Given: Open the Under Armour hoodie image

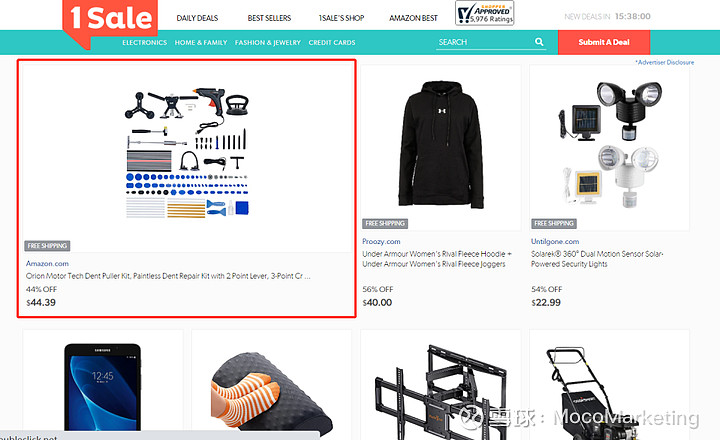Looking at the screenshot, I should (x=441, y=145).
